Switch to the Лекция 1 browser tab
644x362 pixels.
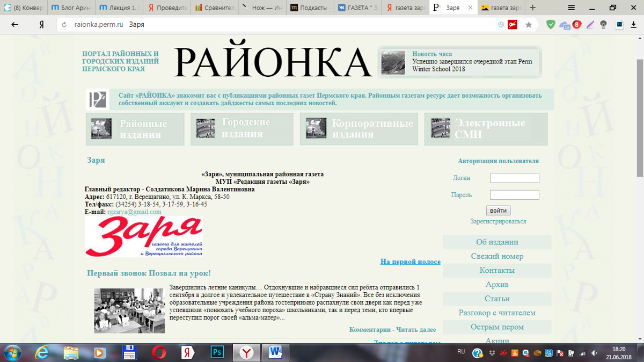click(x=120, y=8)
